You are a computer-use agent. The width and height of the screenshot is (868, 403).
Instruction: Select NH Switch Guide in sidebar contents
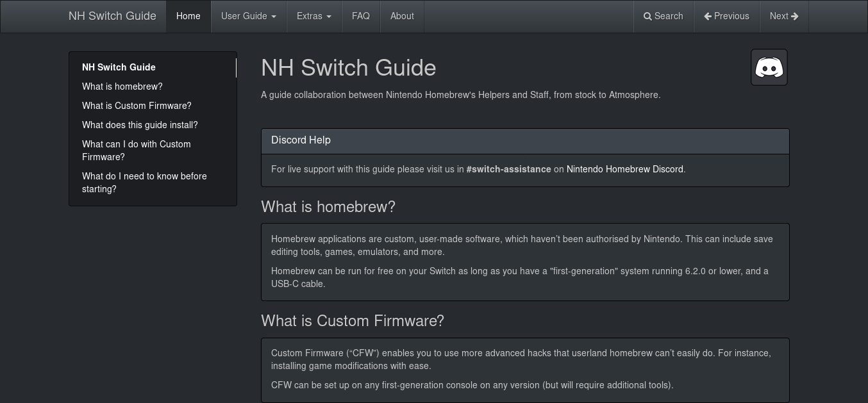153,67
